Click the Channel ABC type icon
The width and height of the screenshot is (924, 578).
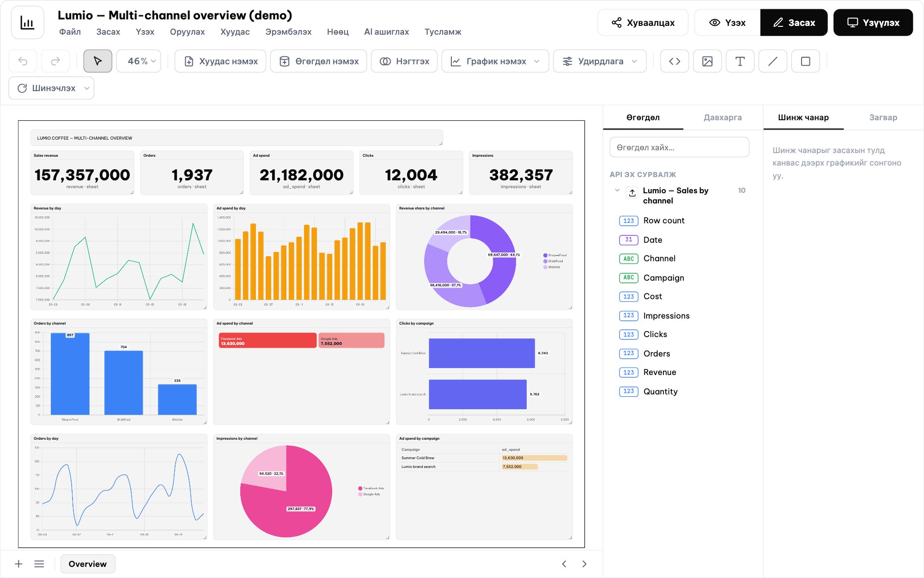click(628, 258)
